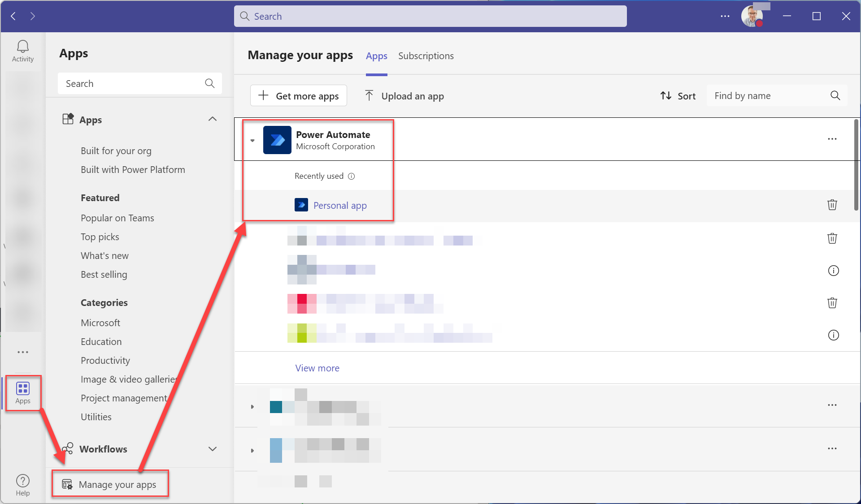Expand the Workflows section chevron
861x504 pixels.
(x=213, y=449)
